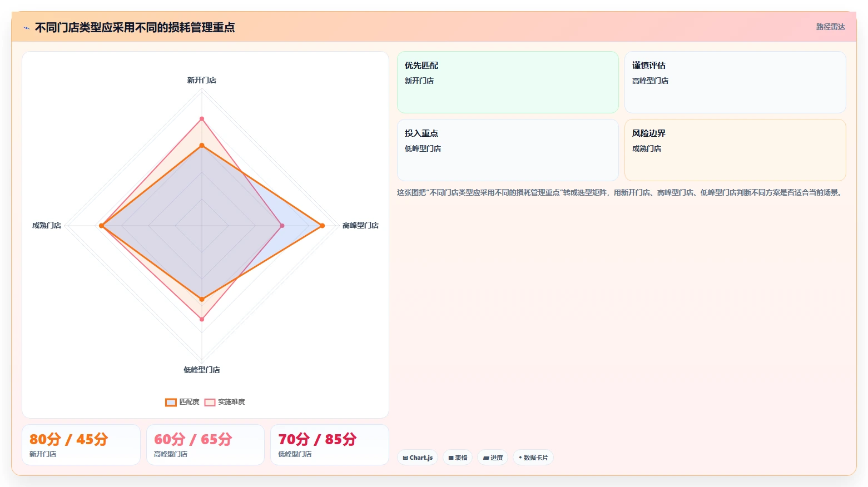The height and width of the screenshot is (487, 868).
Task: Select the pink 实施难度 point on 高峰型门店 axis
Action: click(x=282, y=226)
